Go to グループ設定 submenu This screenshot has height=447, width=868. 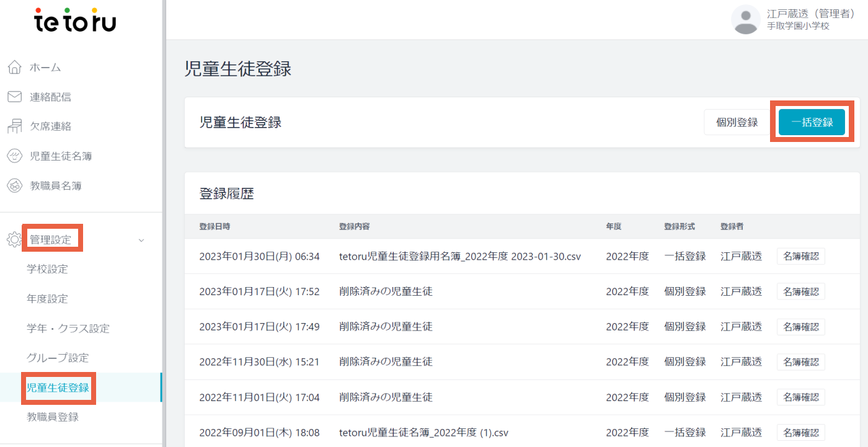58,358
